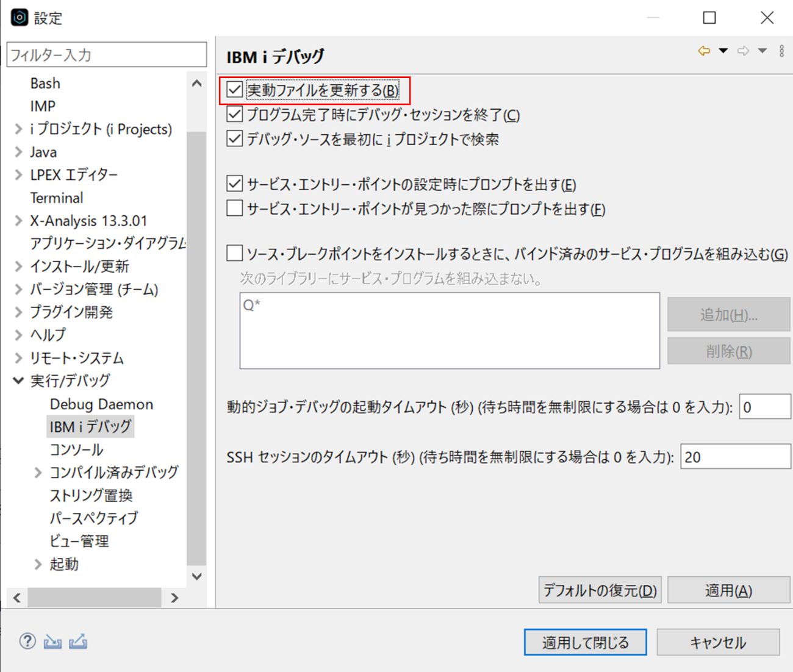Click tree scrollbar down arrow

[196, 576]
